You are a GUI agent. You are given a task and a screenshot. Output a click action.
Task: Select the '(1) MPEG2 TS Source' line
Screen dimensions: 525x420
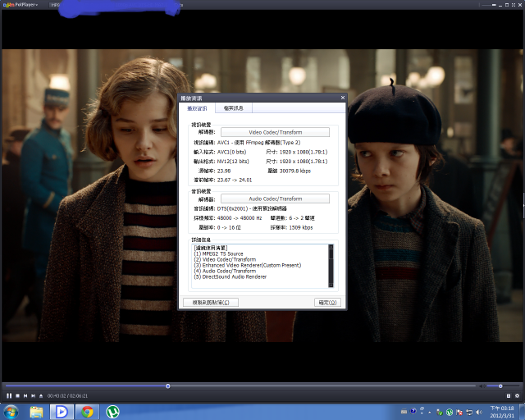click(219, 253)
